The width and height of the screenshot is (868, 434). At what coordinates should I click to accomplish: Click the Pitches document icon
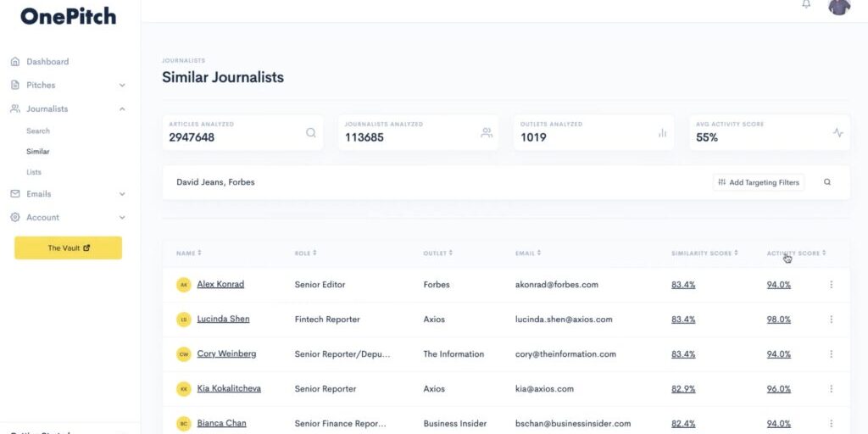tap(15, 86)
